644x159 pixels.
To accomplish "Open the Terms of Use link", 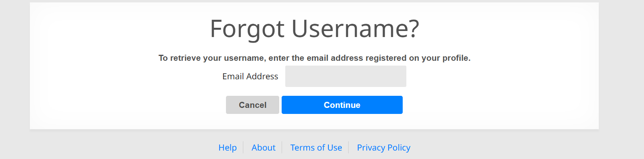I will point(316,147).
